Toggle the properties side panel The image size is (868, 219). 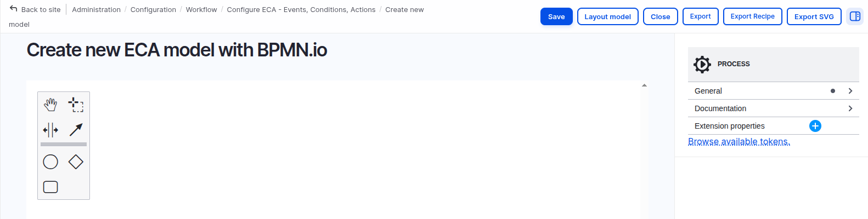tap(855, 16)
